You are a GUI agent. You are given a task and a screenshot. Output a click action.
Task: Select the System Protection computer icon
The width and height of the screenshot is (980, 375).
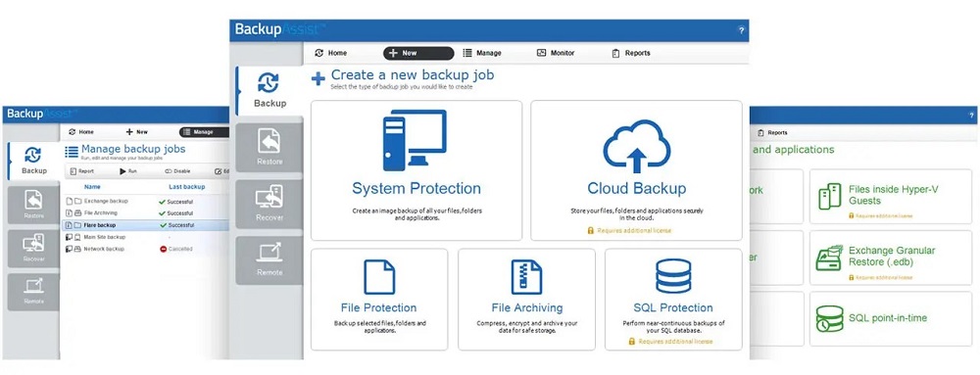pyautogui.click(x=415, y=140)
